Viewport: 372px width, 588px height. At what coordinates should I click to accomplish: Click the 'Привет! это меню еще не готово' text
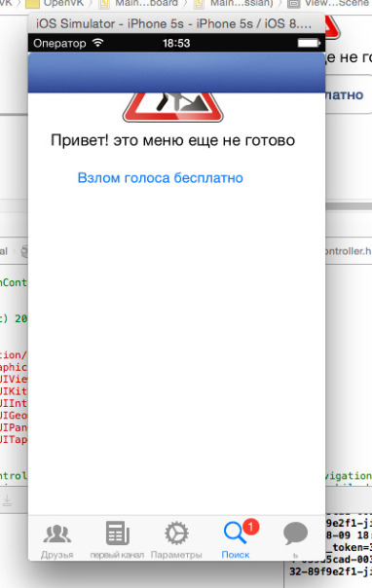tap(173, 140)
